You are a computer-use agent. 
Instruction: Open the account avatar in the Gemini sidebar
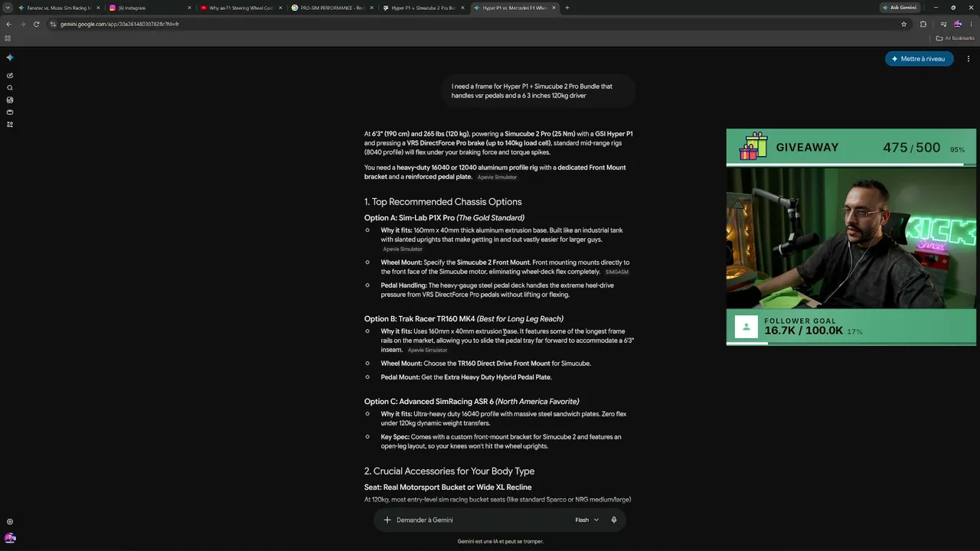pyautogui.click(x=10, y=538)
